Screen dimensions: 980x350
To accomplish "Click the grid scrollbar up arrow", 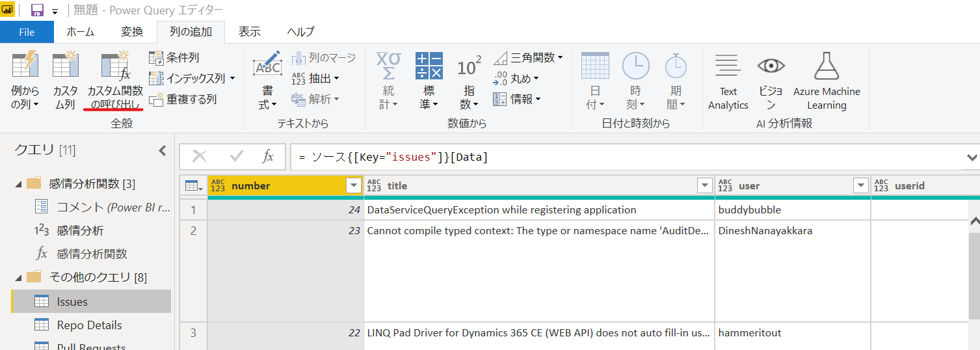I will tap(974, 222).
